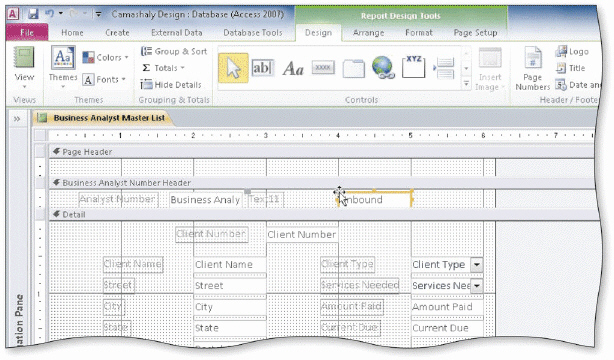Switch to the Create ribbon tab
This screenshot has height=360, width=614.
click(x=117, y=33)
